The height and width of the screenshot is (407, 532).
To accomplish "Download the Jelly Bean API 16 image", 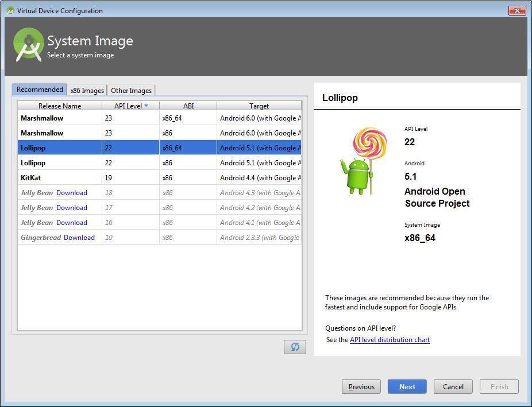I will tap(72, 222).
